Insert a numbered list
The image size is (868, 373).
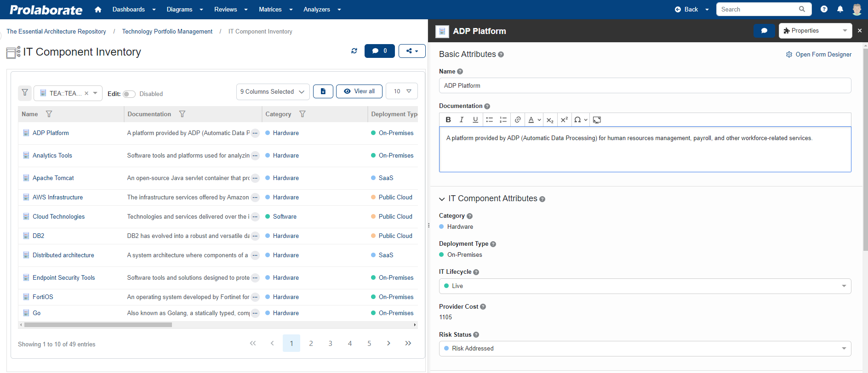(503, 119)
